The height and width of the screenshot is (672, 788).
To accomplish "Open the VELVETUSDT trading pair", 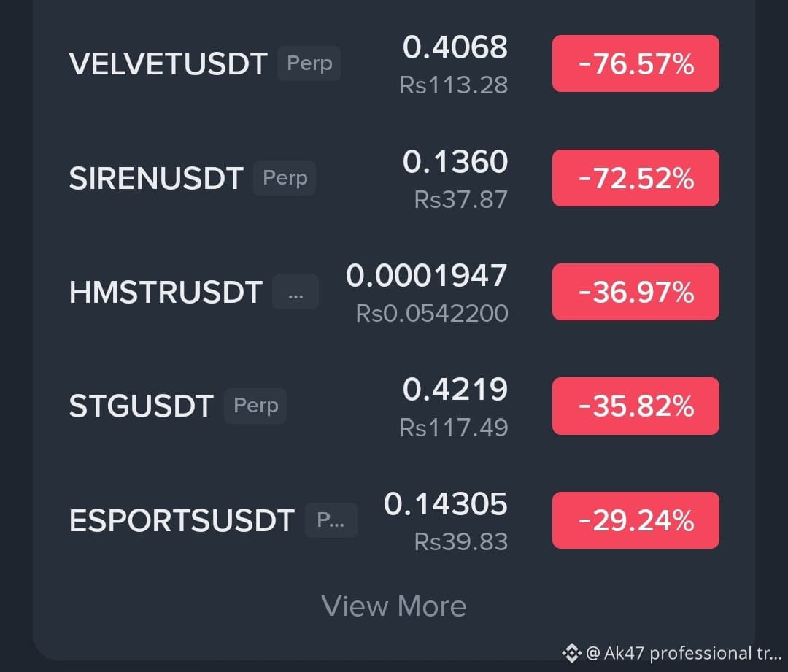I will pos(168,63).
